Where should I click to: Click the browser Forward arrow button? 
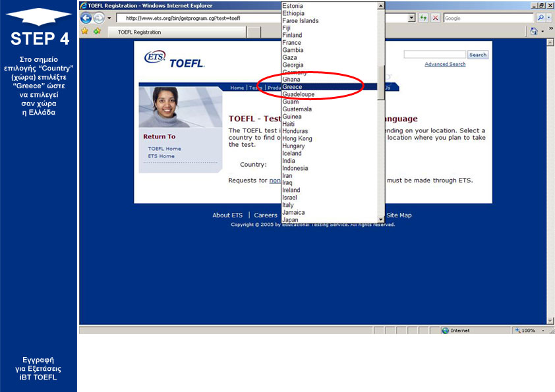[99, 18]
